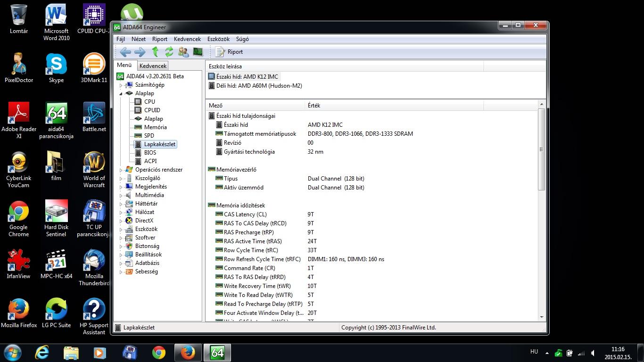Expand the Multimédia tree node
This screenshot has height=362, width=644.
121,195
